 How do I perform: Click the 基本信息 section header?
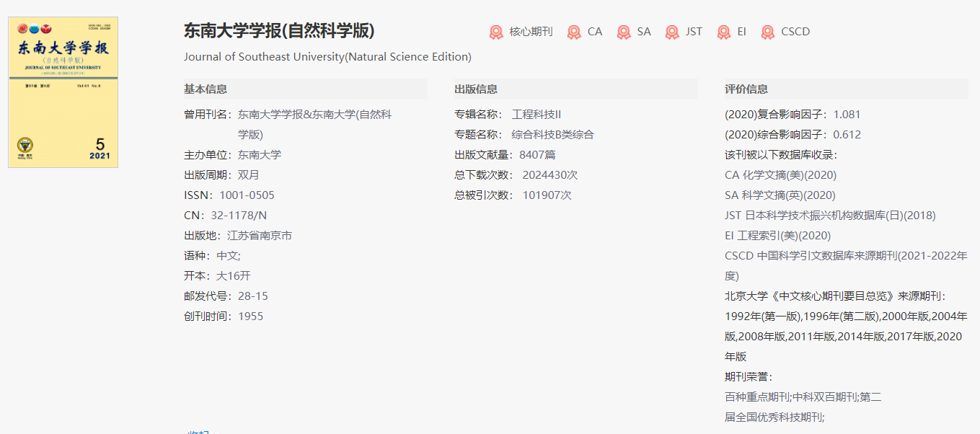pyautogui.click(x=206, y=88)
